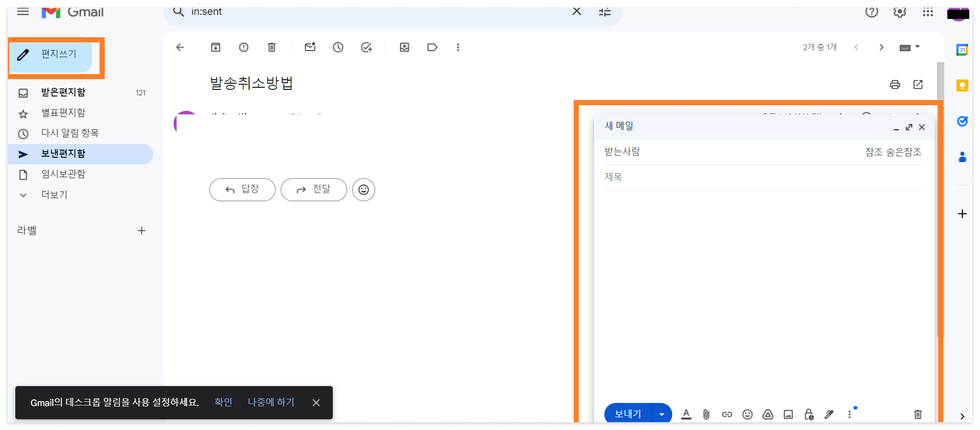The height and width of the screenshot is (430, 980).
Task: Mark as unread envelope icon
Action: pyautogui.click(x=310, y=47)
